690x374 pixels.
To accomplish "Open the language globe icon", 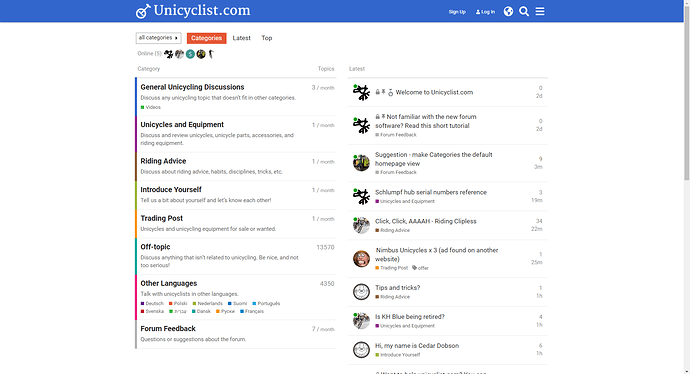I will coord(508,11).
